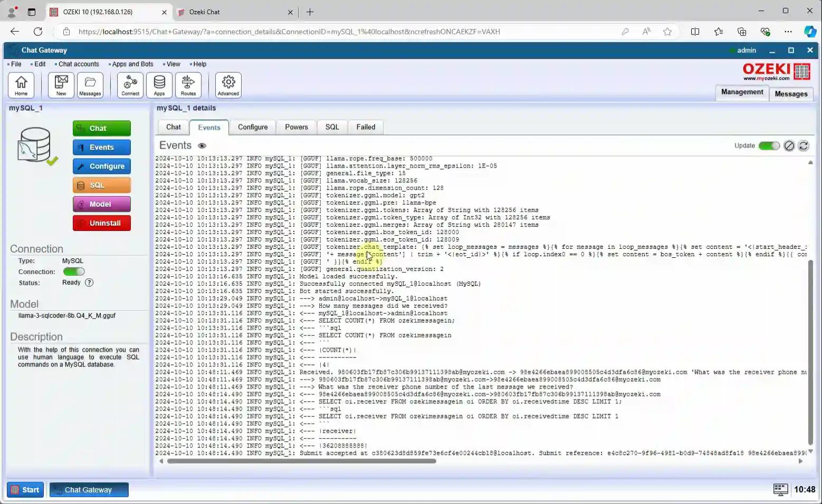Switch to the Configure tab
Screen dimensions: 822x504
click(253, 127)
